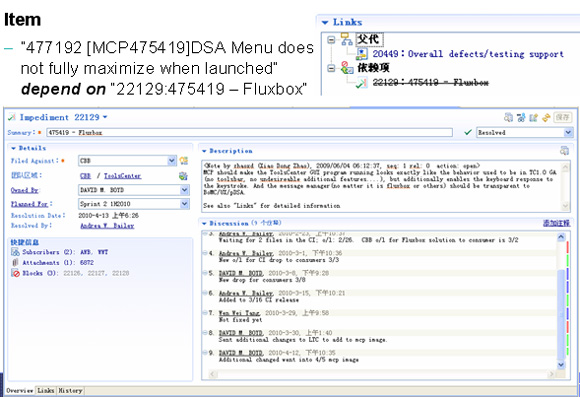
Task: Collapse discussion comment 5
Action: tap(205, 273)
